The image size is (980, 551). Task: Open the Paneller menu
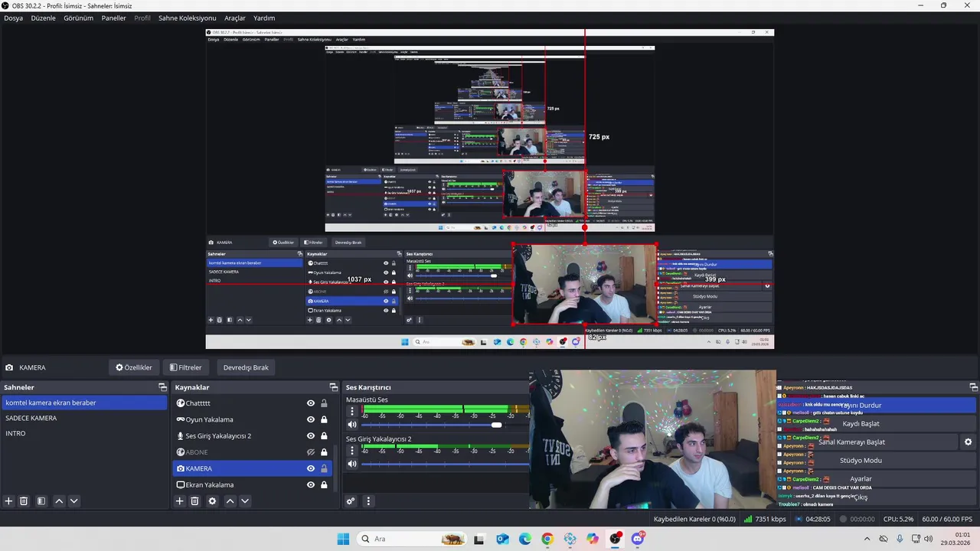click(113, 18)
